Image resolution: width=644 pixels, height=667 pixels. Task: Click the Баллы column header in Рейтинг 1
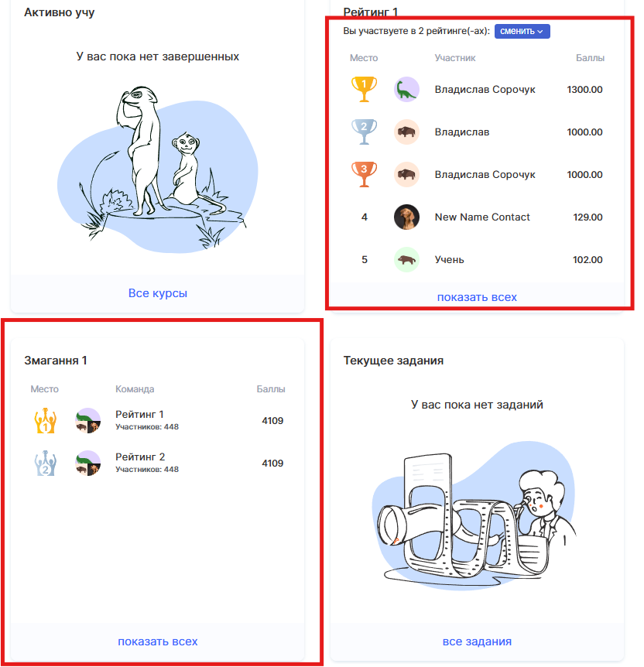click(590, 58)
